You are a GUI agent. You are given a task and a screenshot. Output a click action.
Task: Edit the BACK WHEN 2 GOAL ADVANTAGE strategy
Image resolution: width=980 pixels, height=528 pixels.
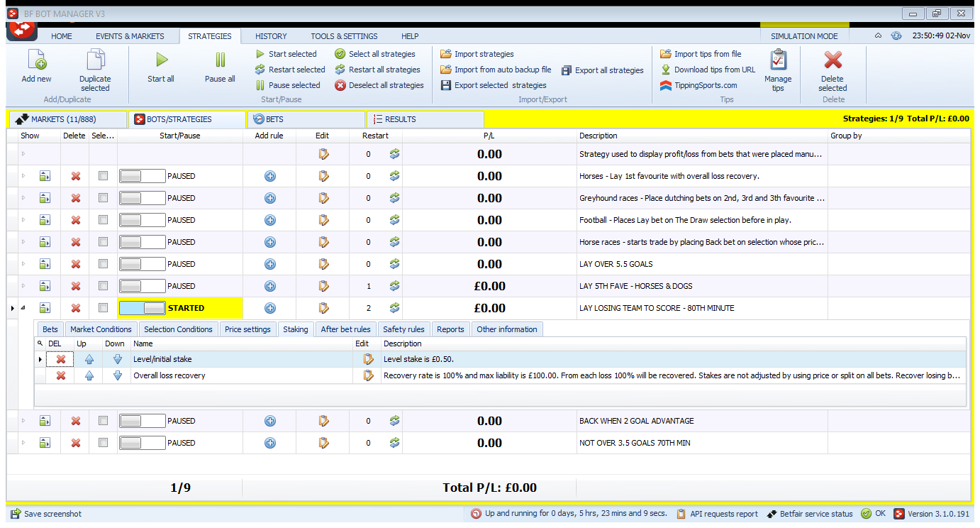[323, 421]
